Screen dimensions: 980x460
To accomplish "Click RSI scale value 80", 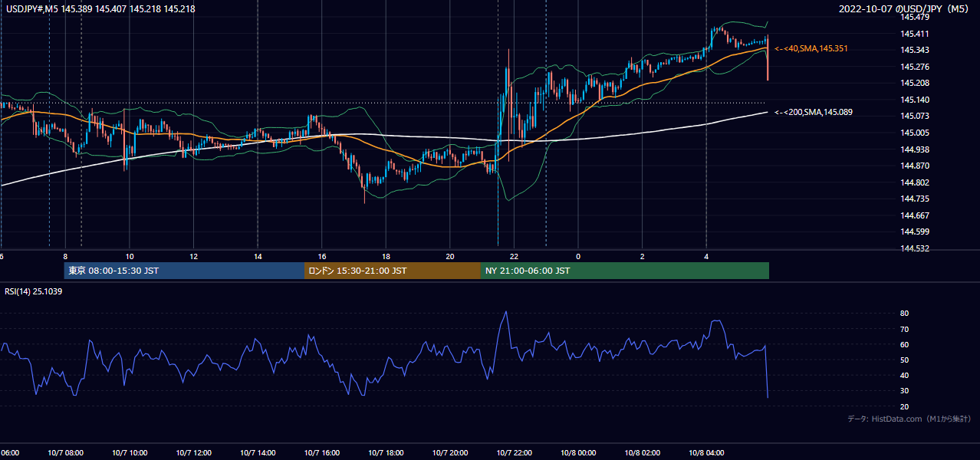I will pyautogui.click(x=904, y=314).
